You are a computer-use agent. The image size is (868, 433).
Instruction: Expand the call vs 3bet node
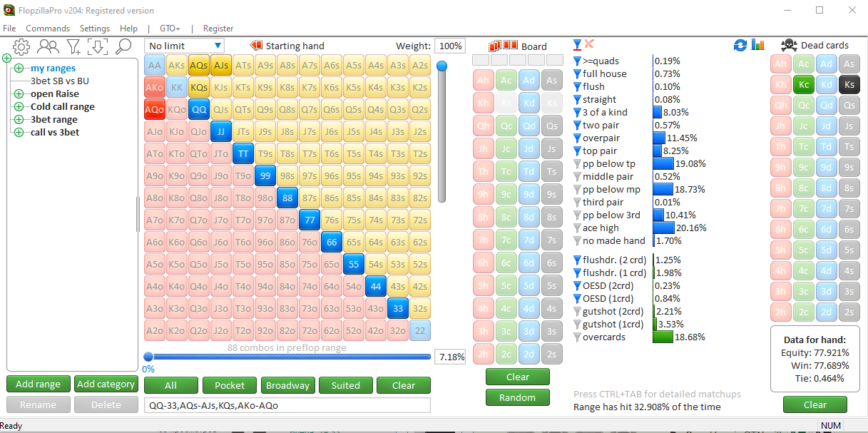point(19,133)
